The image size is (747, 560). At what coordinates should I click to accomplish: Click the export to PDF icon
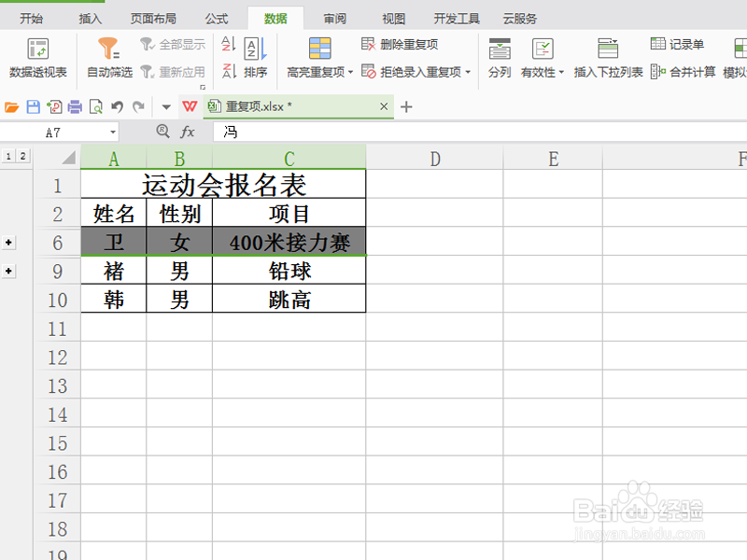click(x=54, y=107)
